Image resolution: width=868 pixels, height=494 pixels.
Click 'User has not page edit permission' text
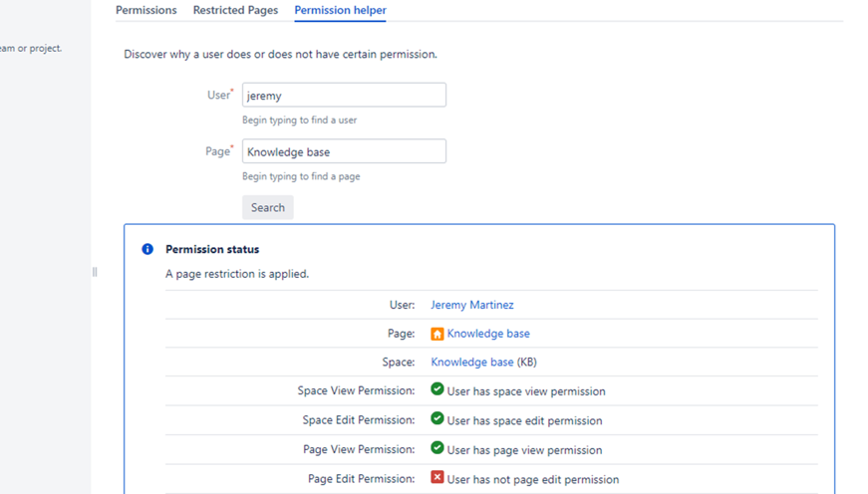[x=532, y=479]
